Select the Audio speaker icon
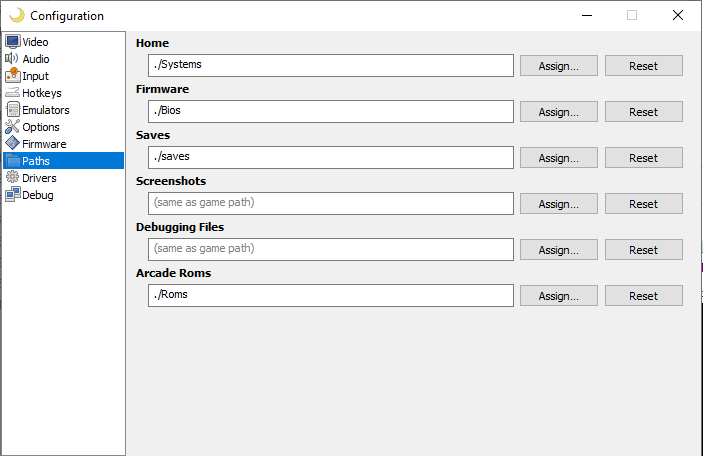703x456 pixels. click(12, 59)
